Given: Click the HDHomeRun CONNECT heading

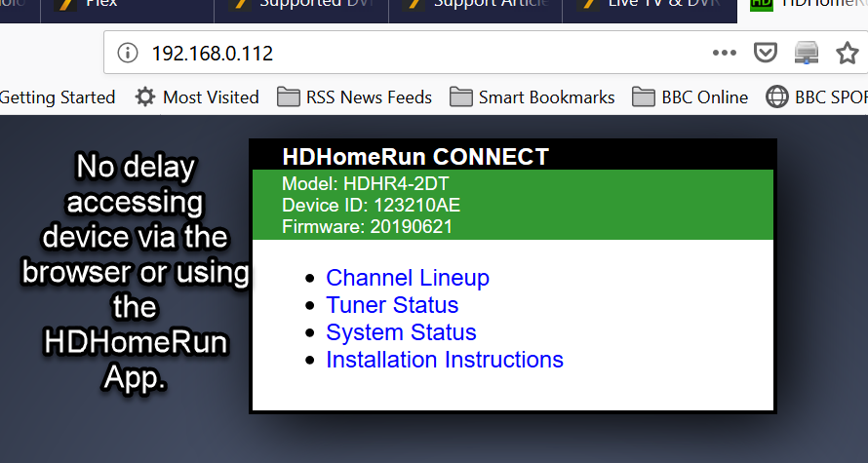Looking at the screenshot, I should click(415, 157).
